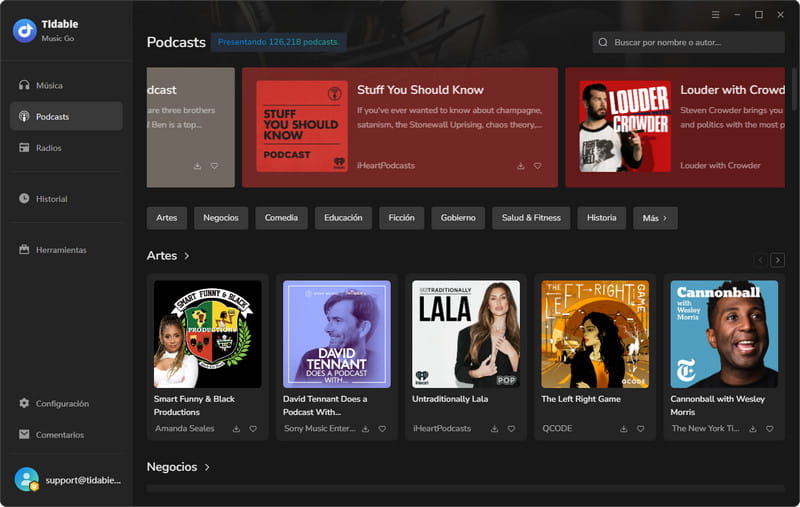Image resolution: width=800 pixels, height=507 pixels.
Task: Favorite the Stuff You Should Know podcast
Action: (537, 166)
